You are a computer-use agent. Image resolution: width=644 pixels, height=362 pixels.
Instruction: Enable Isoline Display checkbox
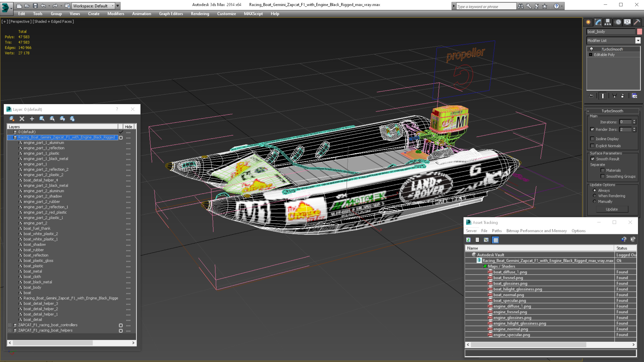[x=592, y=139]
